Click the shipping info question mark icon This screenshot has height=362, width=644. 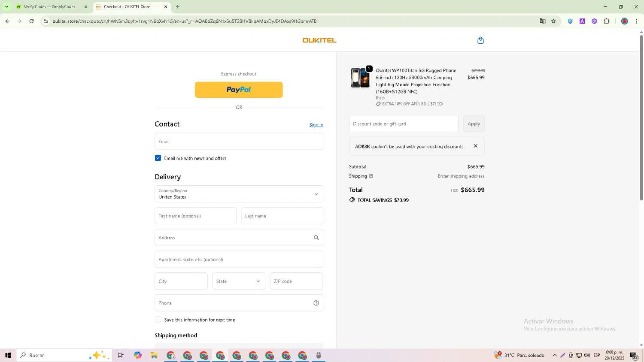371,176
